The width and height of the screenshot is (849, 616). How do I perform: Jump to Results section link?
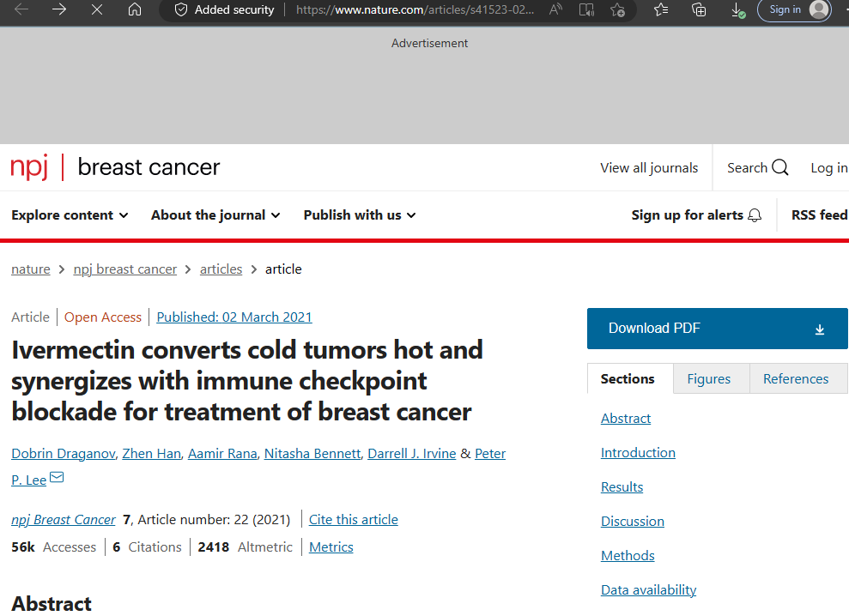[622, 487]
